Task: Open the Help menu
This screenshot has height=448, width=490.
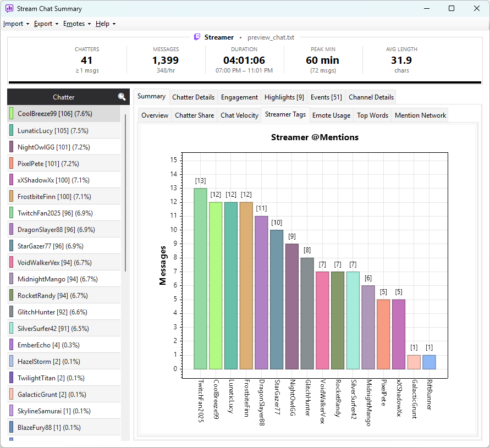Action: tap(106, 24)
